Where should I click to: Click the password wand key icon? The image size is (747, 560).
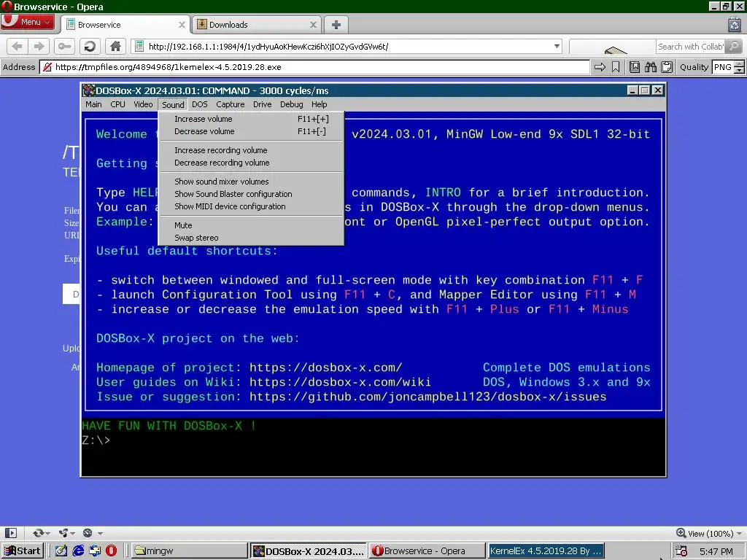point(64,46)
